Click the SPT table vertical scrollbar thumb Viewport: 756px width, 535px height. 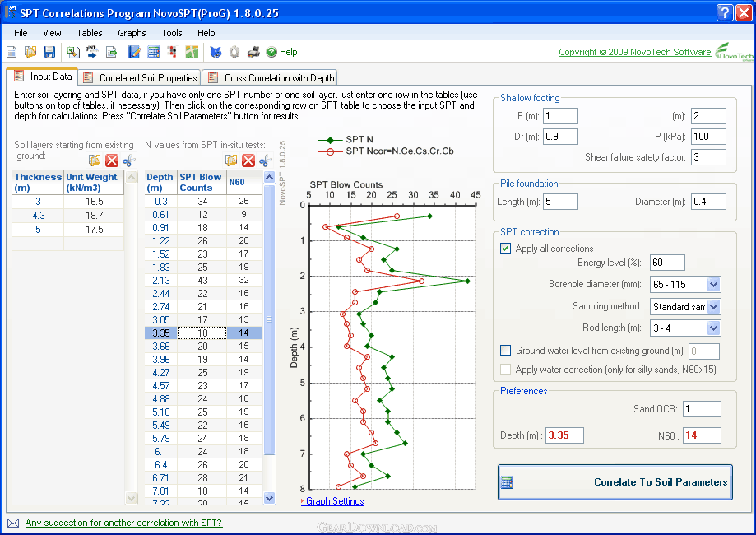(270, 319)
